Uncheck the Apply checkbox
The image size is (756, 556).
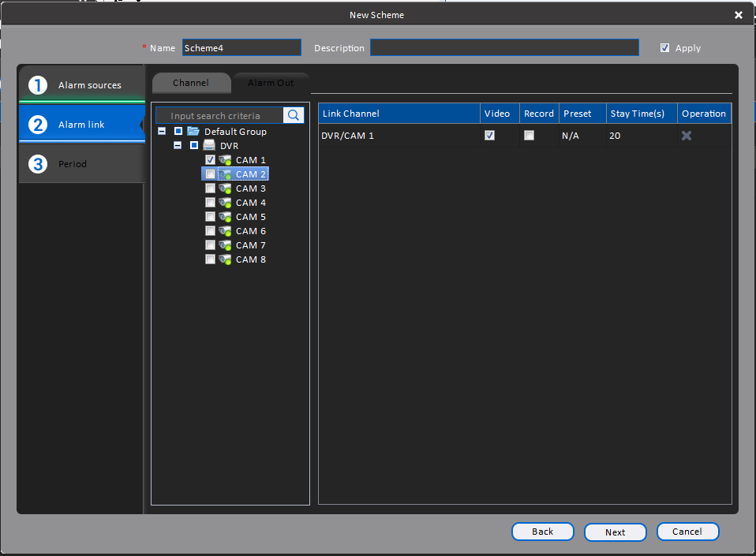pyautogui.click(x=664, y=47)
